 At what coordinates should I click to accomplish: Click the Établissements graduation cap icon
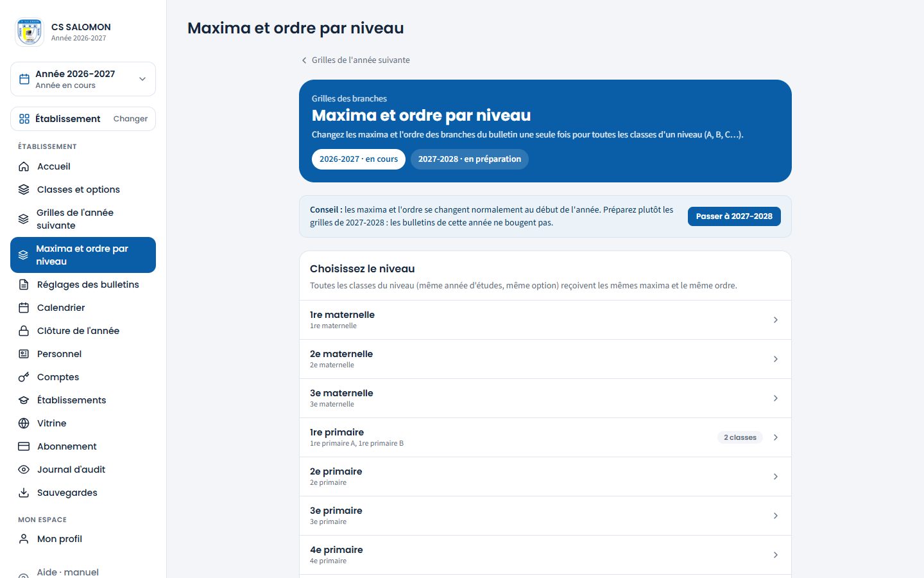24,400
